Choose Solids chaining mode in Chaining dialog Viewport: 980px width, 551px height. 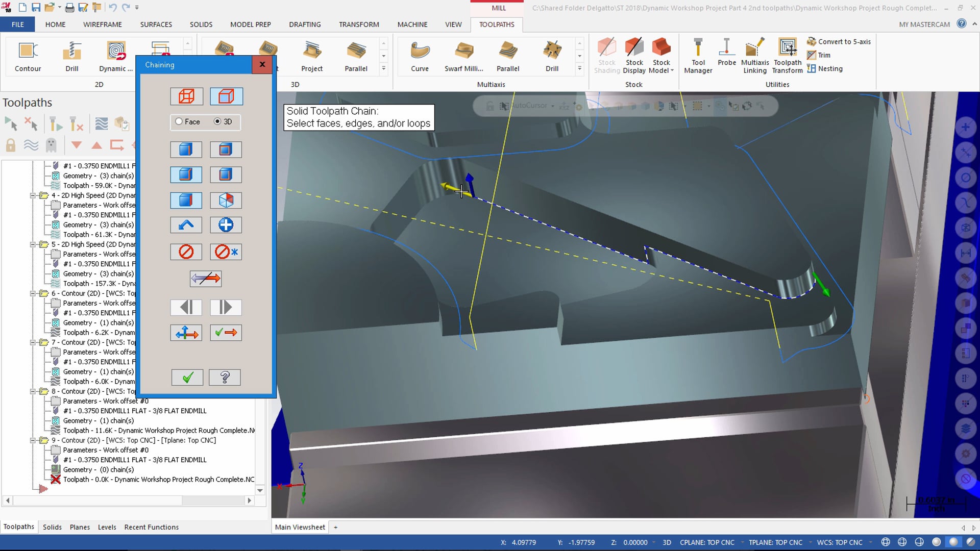tap(226, 96)
